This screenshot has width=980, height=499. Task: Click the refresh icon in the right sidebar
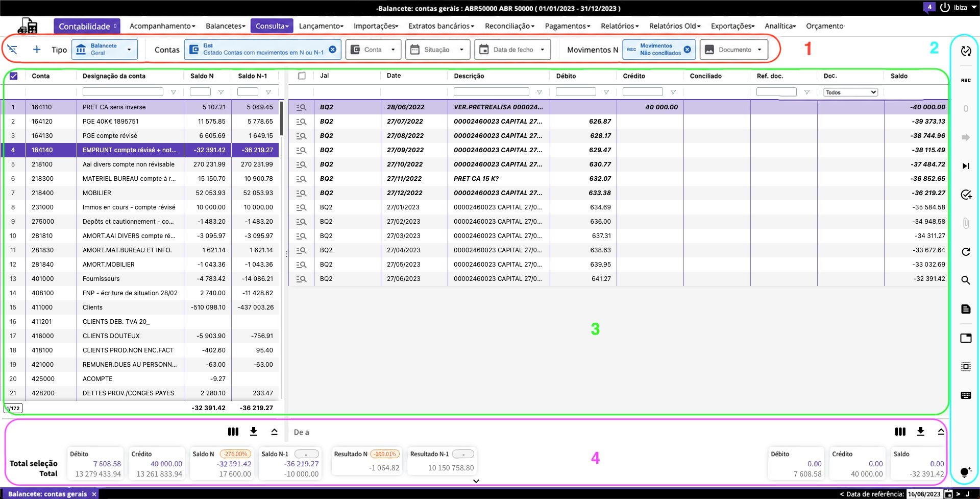coord(966,252)
